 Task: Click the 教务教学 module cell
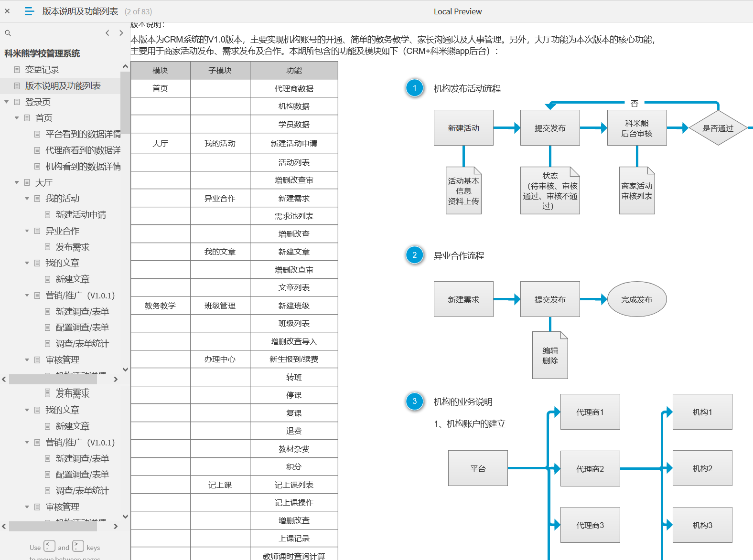161,306
